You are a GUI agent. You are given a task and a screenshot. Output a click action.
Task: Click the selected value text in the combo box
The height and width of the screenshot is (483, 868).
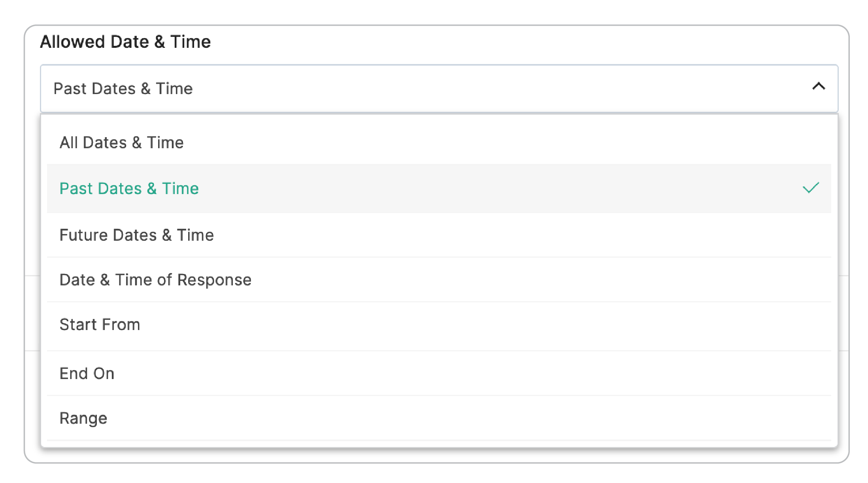[x=123, y=89]
